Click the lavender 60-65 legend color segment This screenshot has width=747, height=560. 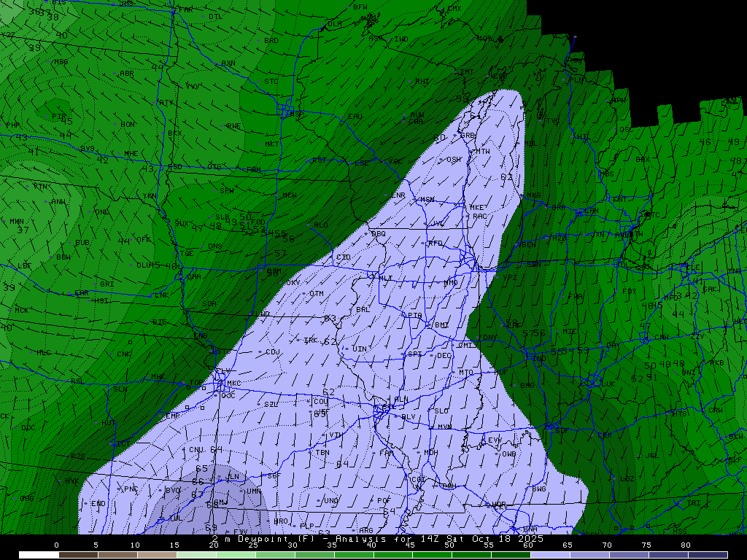[550, 555]
